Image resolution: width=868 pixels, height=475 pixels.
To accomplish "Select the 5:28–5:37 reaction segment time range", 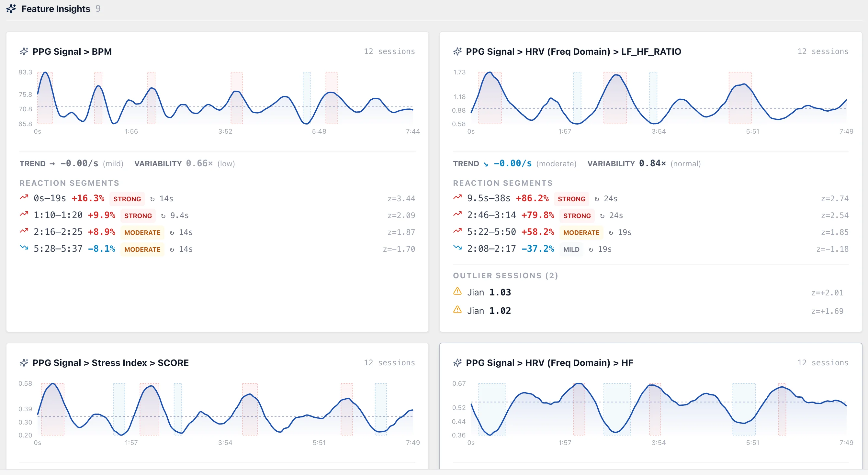I will pyautogui.click(x=58, y=249).
